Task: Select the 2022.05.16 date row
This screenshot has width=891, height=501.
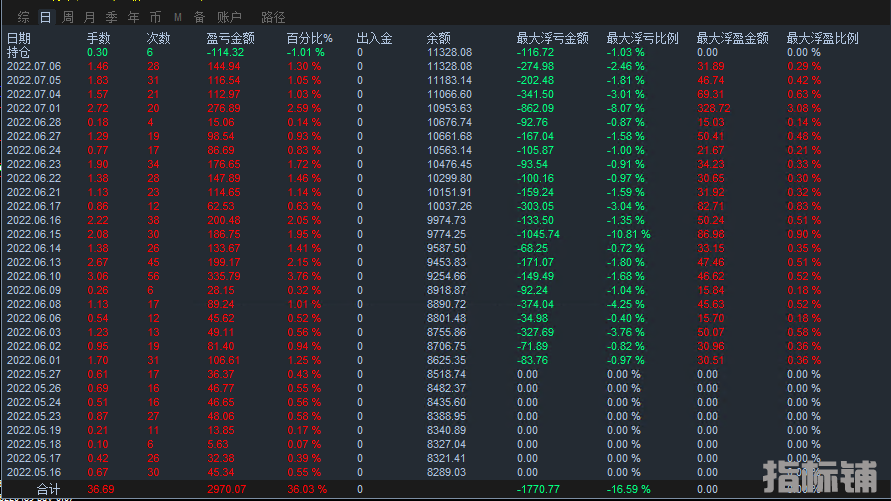Action: pos(34,473)
